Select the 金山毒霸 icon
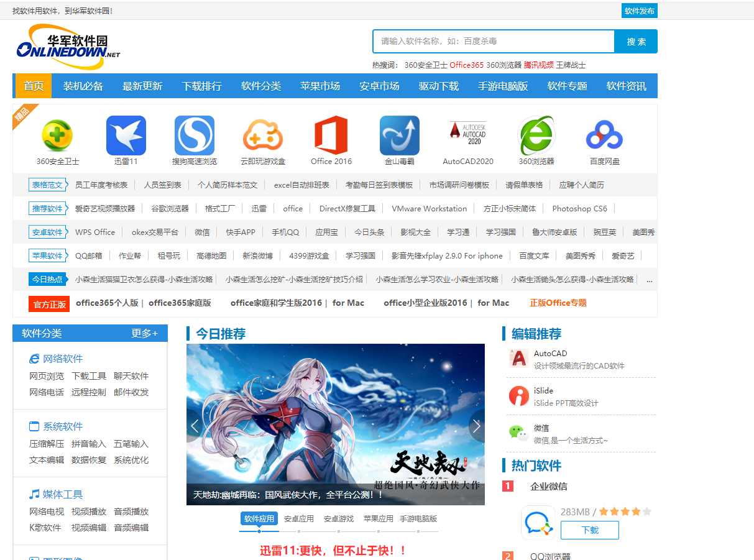This screenshot has width=754, height=560. tap(400, 135)
